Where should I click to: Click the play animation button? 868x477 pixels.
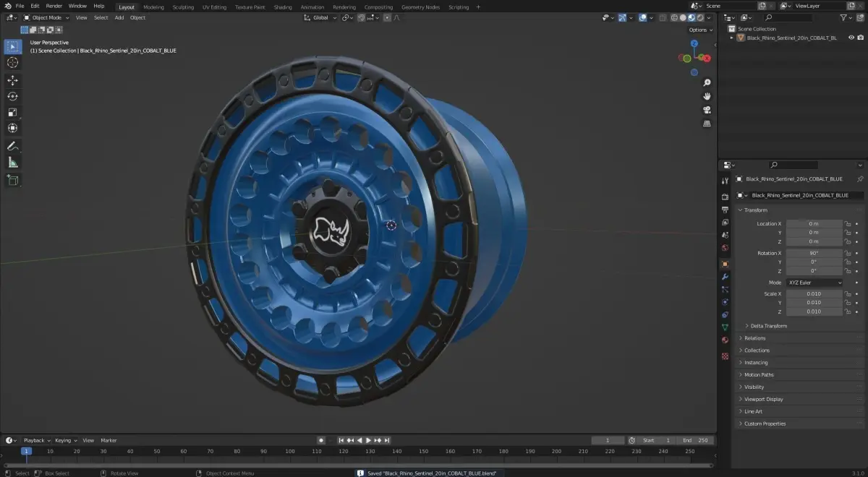[x=368, y=440]
